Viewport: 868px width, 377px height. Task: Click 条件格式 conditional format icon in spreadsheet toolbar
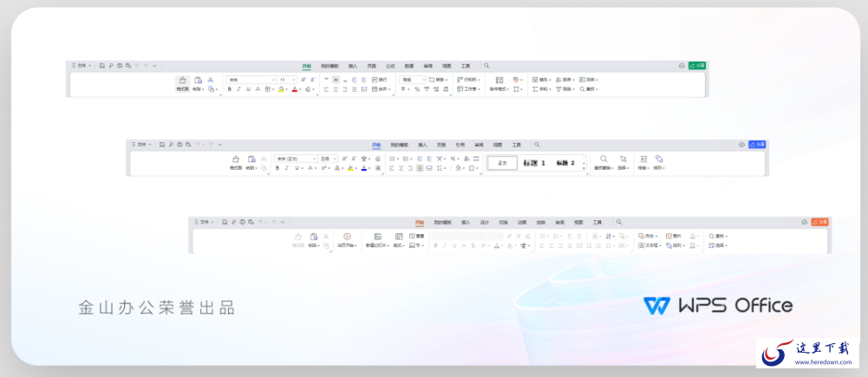[499, 81]
